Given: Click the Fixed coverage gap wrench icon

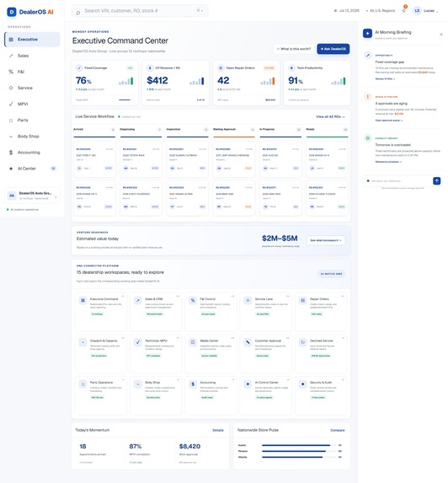Looking at the screenshot, I should (x=367, y=56).
